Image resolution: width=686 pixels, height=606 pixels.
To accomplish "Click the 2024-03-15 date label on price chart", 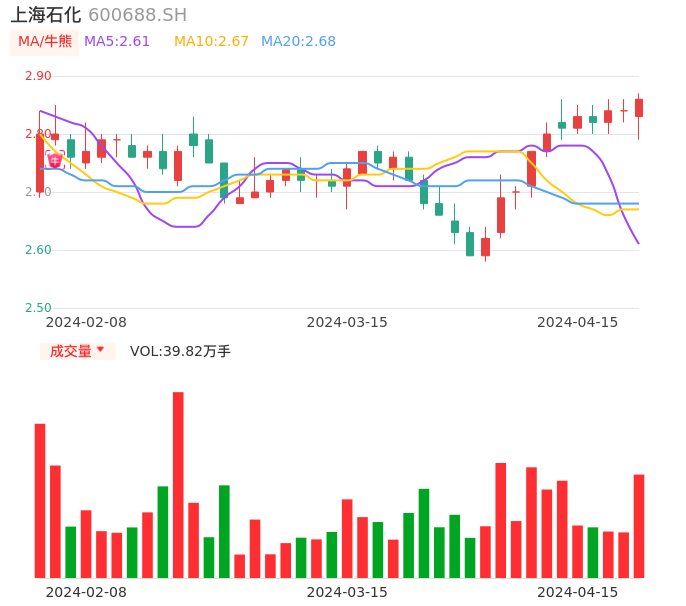I will pyautogui.click(x=347, y=322).
